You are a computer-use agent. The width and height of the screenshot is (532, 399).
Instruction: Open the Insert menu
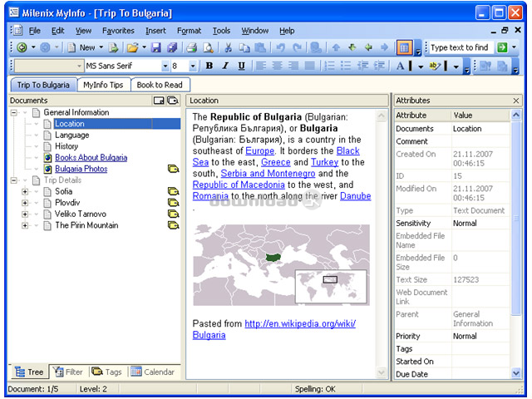pos(155,31)
